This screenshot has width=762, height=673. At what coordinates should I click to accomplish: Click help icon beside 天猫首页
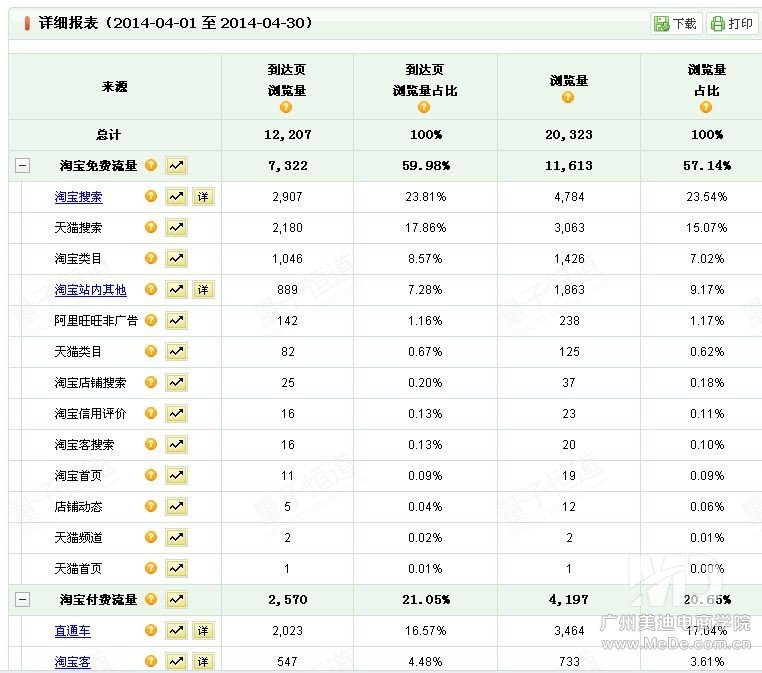pos(151,568)
